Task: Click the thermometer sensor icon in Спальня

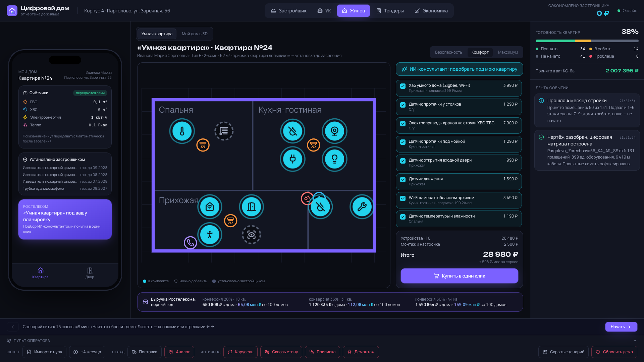Action: point(182,131)
